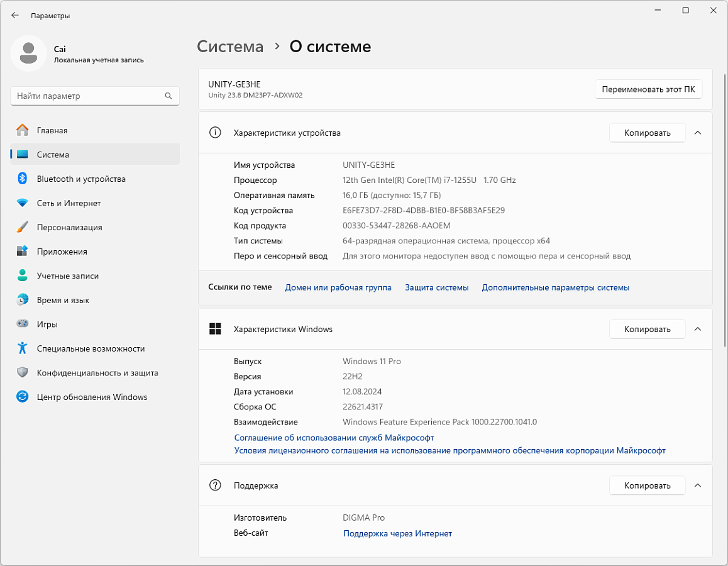Viewport: 728px width, 566px height.
Task: Copy device specs with Копировать button
Action: 647,133
